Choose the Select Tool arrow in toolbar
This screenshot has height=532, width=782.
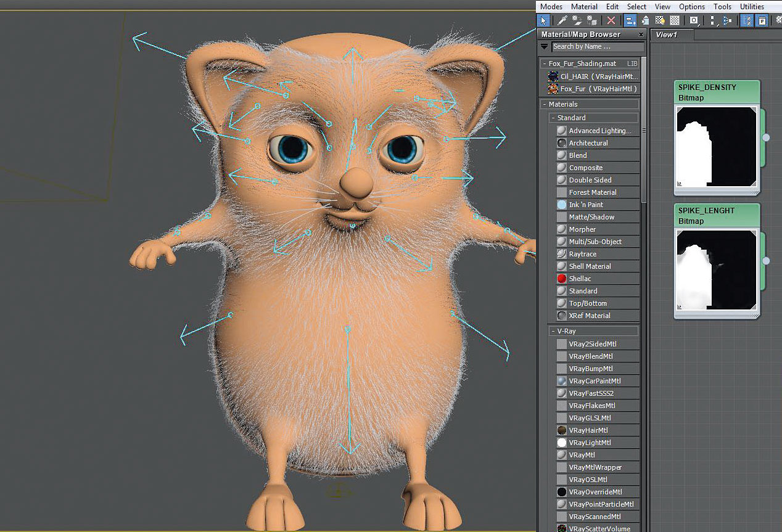[543, 20]
